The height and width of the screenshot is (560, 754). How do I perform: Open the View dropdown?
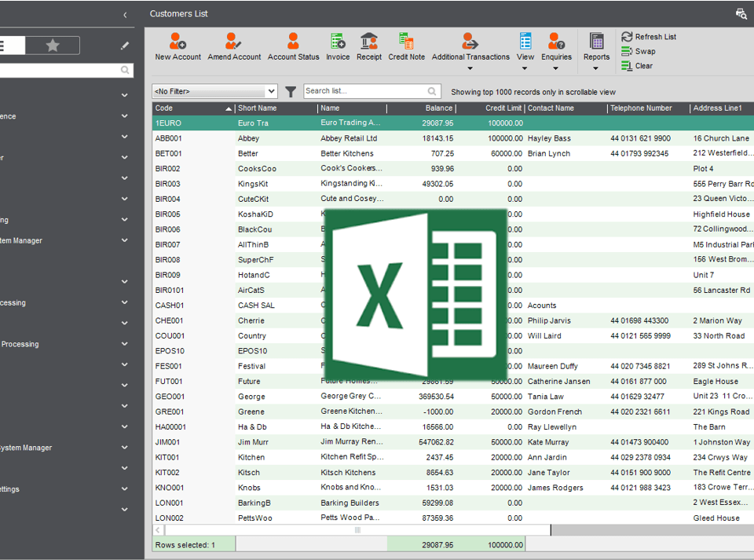click(x=525, y=51)
